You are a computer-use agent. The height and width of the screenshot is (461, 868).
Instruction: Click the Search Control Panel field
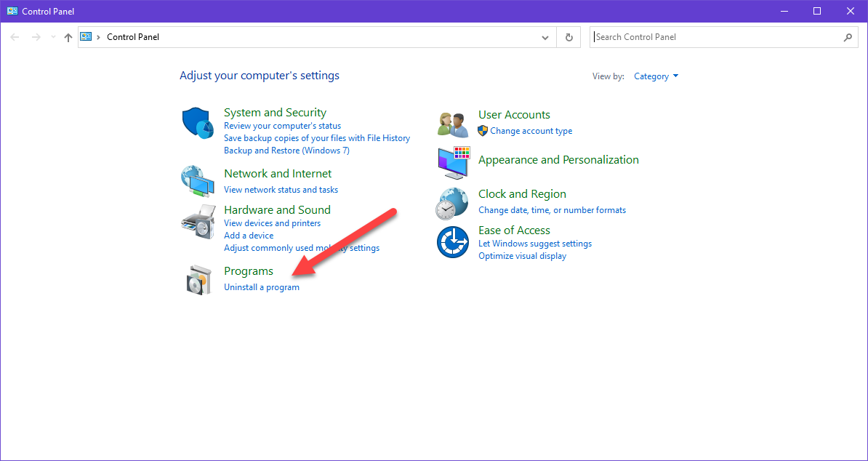pyautogui.click(x=716, y=37)
